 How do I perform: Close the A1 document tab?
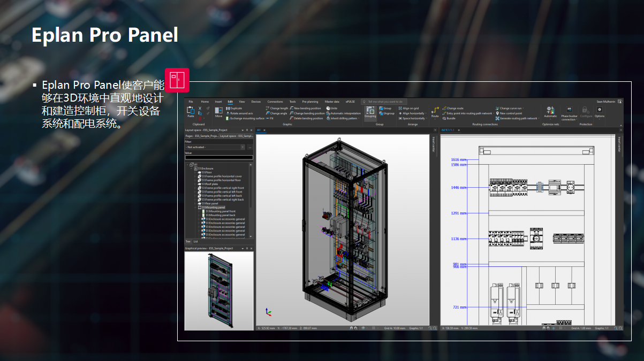tap(264, 130)
